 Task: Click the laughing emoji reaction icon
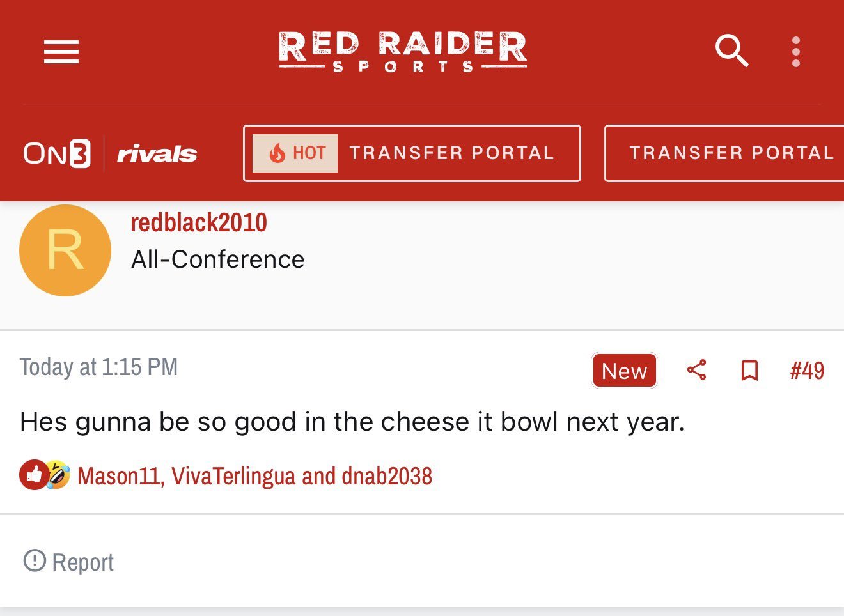(58, 475)
